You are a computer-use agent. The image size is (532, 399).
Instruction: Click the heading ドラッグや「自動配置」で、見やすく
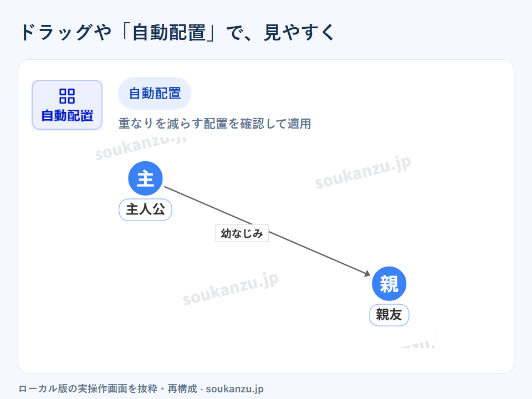coord(178,33)
